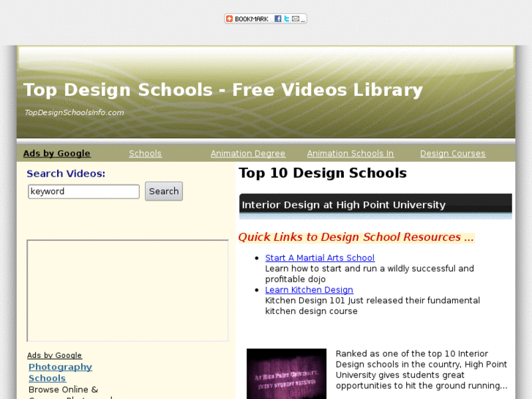
Task: Open the Design Courses nav link
Action: pyautogui.click(x=453, y=154)
